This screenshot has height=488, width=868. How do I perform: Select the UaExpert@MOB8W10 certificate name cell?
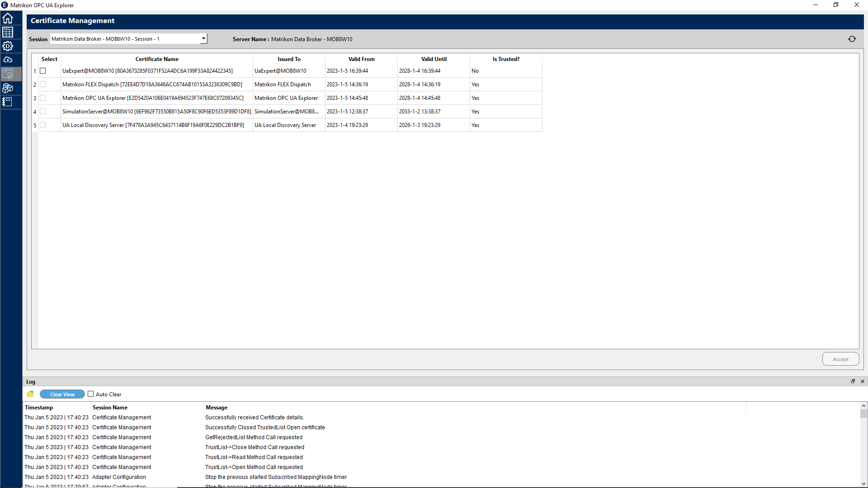pos(157,71)
